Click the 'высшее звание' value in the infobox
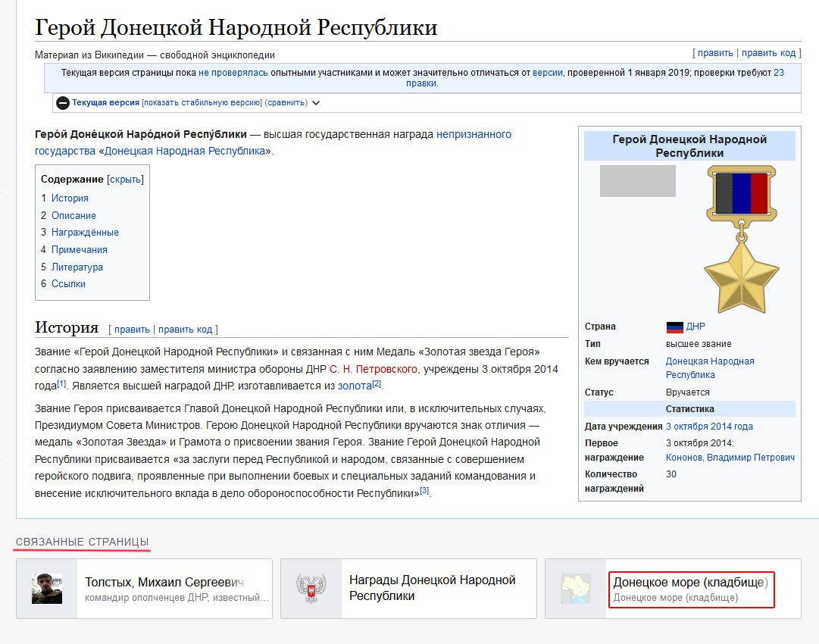The height and width of the screenshot is (644, 819). [x=699, y=344]
